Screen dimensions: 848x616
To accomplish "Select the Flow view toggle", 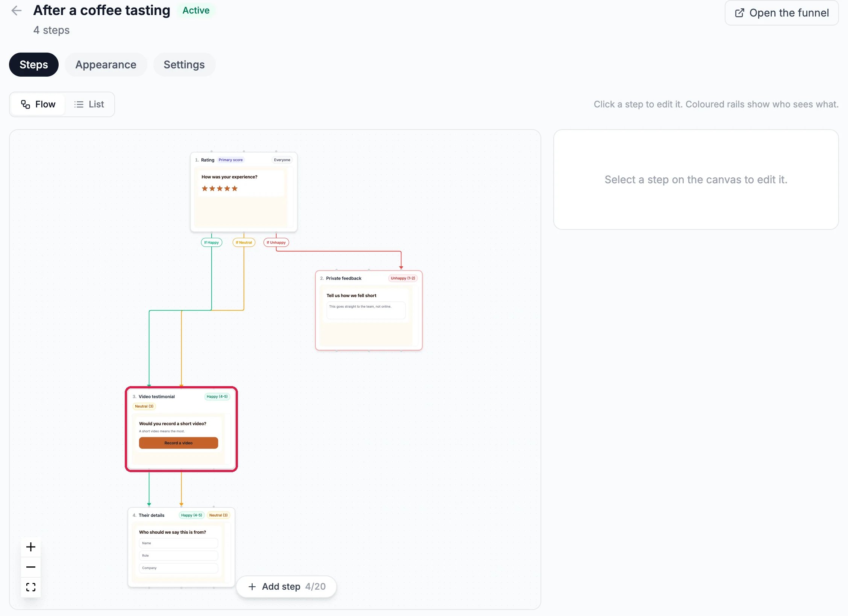I will pos(38,104).
